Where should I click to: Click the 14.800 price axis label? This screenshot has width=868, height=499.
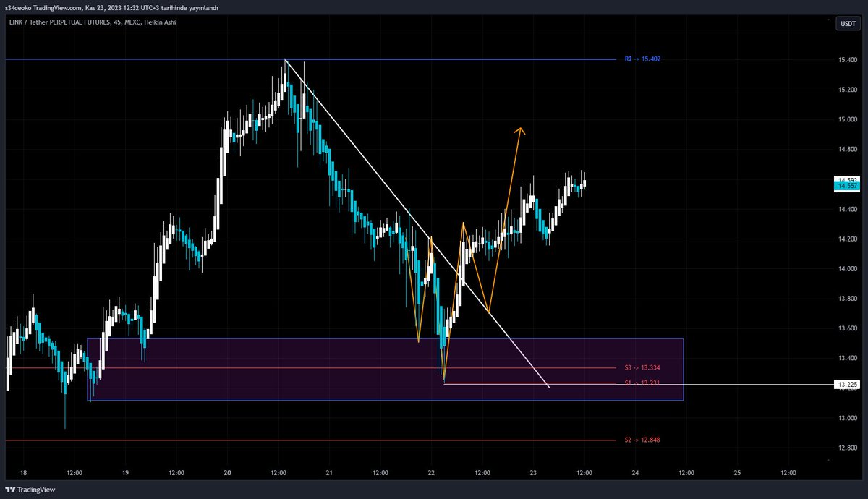(847, 150)
